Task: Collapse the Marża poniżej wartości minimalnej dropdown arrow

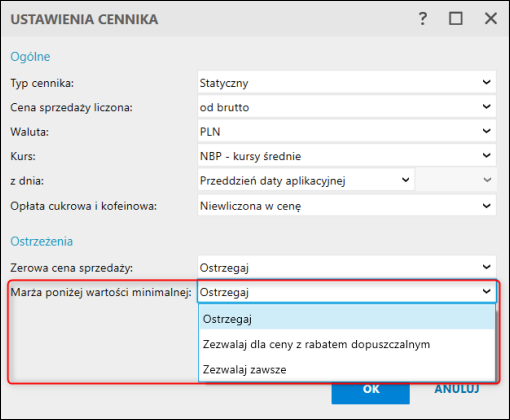Action: [x=487, y=292]
